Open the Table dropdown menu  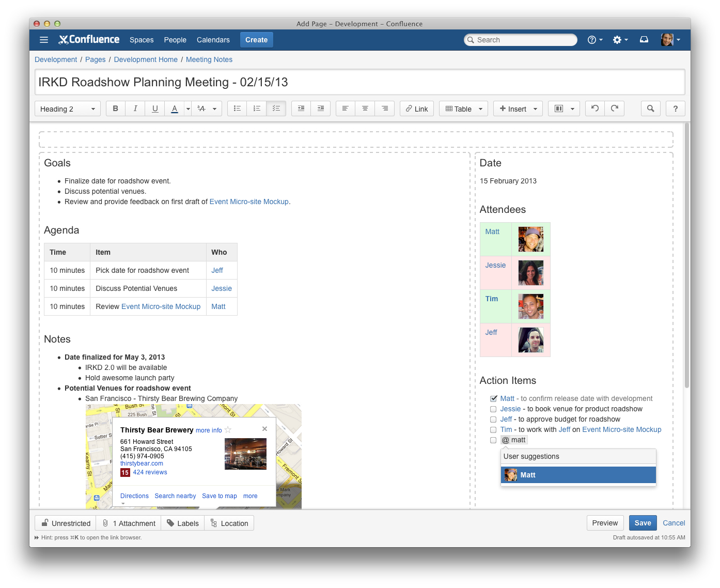tap(464, 109)
